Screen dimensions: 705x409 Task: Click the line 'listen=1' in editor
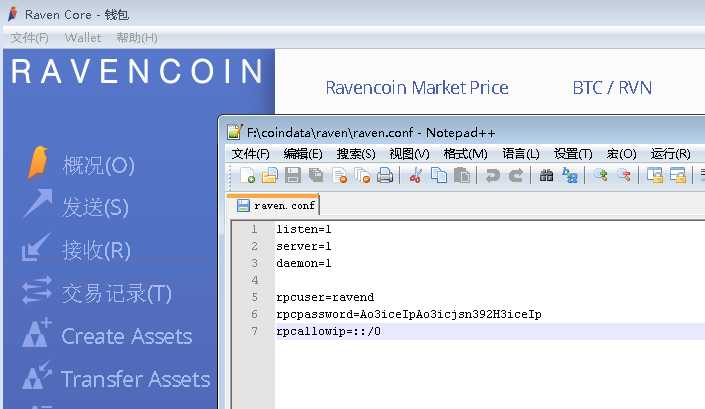tap(303, 229)
